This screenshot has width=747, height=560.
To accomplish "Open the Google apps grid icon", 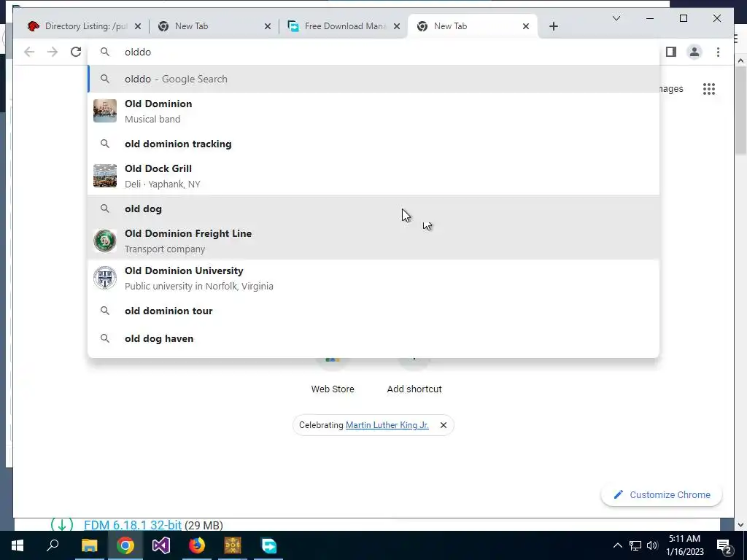I will (x=709, y=89).
